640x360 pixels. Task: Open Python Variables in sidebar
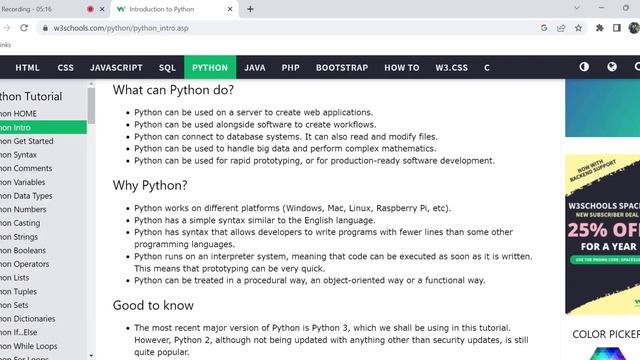tap(43, 182)
